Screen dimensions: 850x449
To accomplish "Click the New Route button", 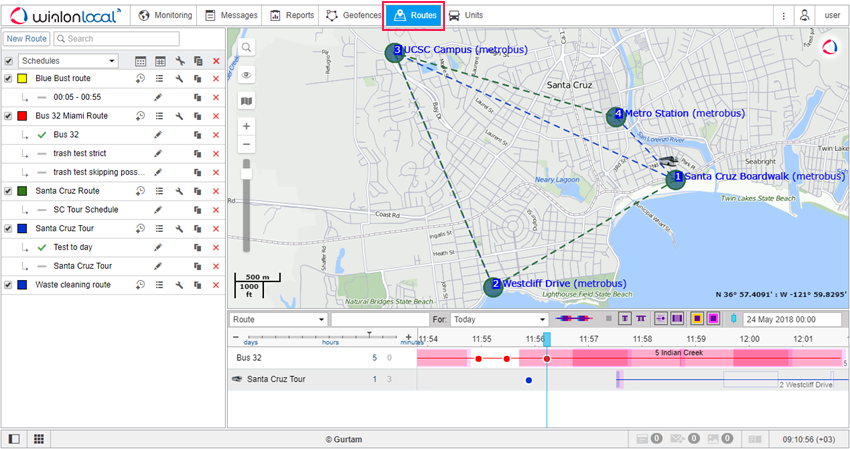I will pos(26,39).
